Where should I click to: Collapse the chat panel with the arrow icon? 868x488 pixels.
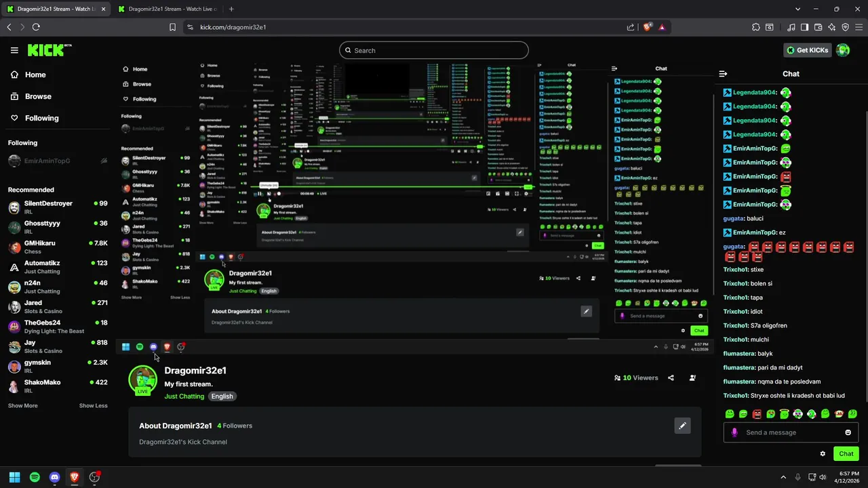click(x=723, y=74)
